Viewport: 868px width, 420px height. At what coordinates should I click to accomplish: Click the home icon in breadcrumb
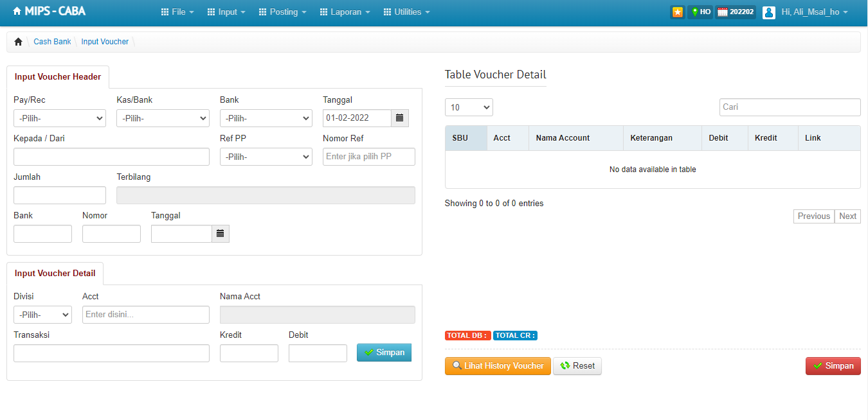(x=18, y=42)
